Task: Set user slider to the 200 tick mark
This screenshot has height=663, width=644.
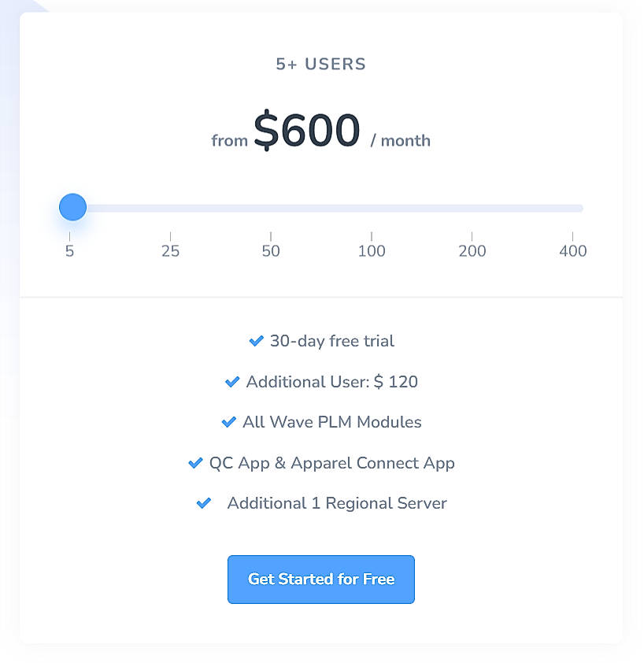Action: pos(472,209)
